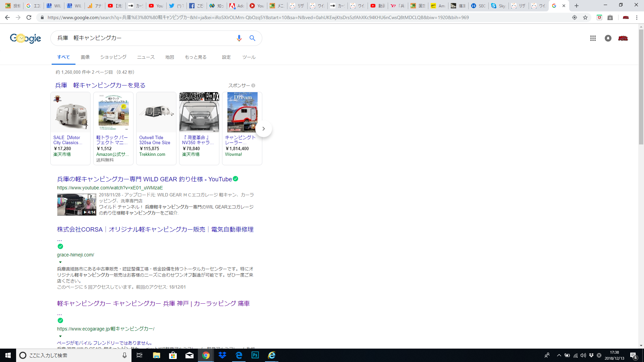Viewport: 644px width, 362px height.
Task: Open Google notifications bell
Action: tap(608, 38)
